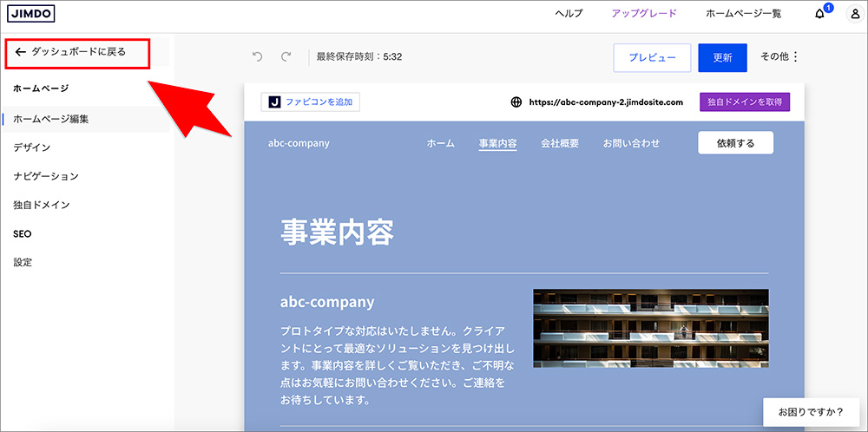Click the undo arrow icon

[257, 56]
